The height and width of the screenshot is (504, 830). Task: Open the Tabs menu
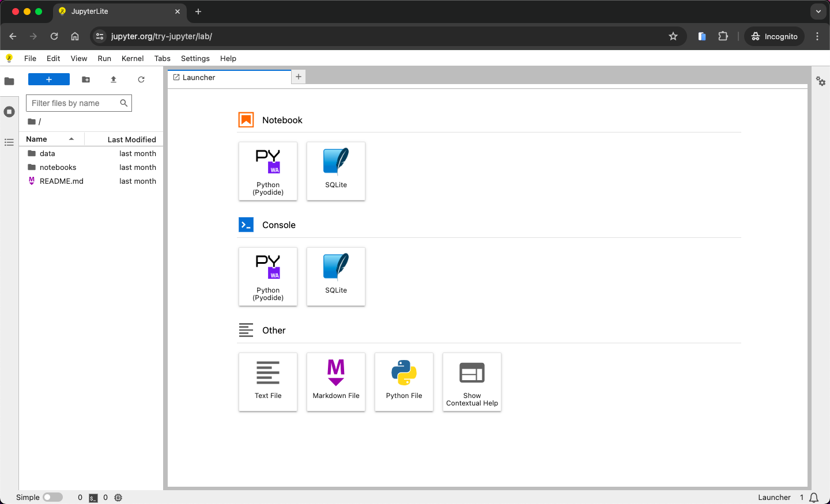point(163,58)
